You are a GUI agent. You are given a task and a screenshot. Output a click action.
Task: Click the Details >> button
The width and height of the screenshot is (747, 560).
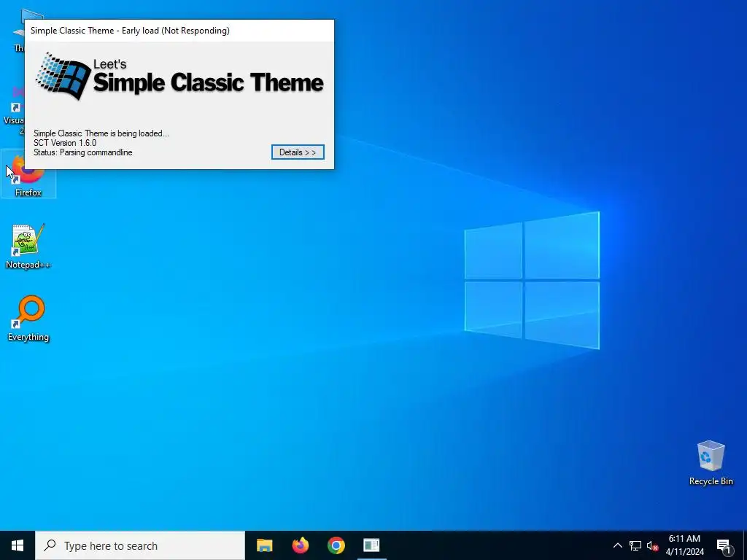pyautogui.click(x=298, y=152)
